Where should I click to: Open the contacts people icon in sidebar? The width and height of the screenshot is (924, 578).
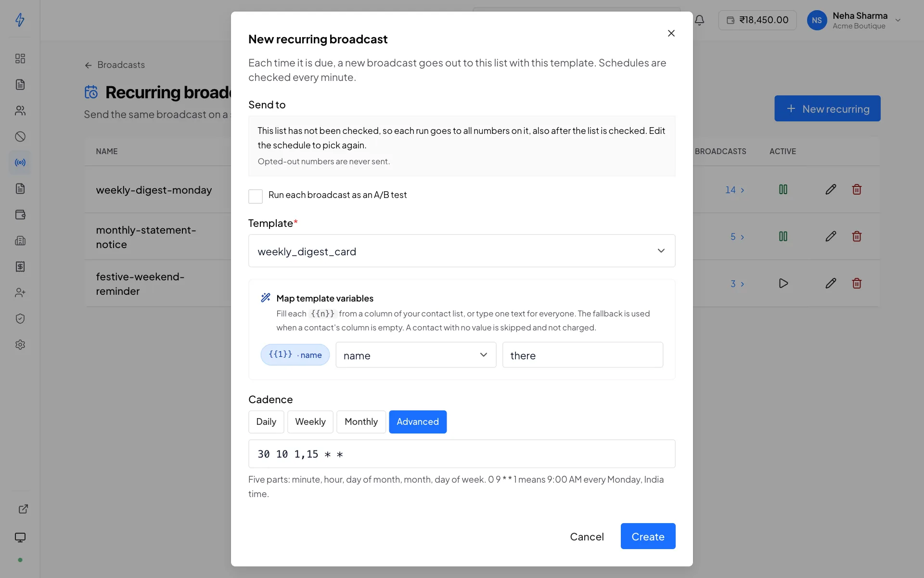click(x=20, y=111)
